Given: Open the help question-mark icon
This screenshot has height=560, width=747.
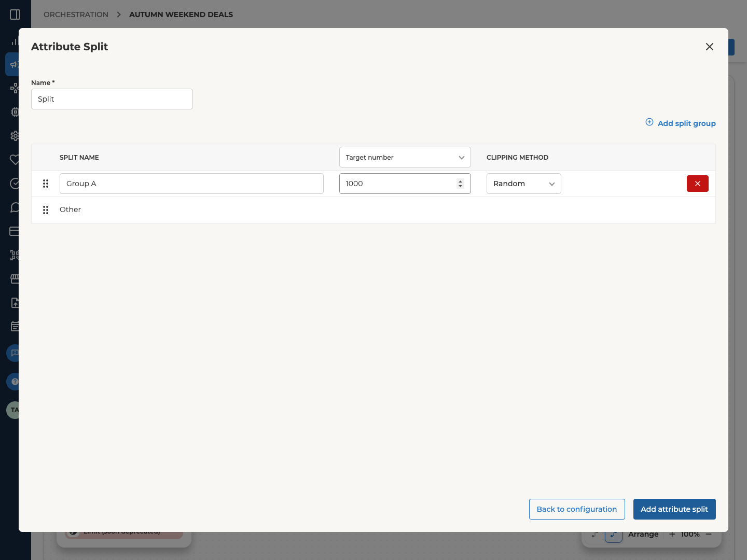Looking at the screenshot, I should [13, 382].
